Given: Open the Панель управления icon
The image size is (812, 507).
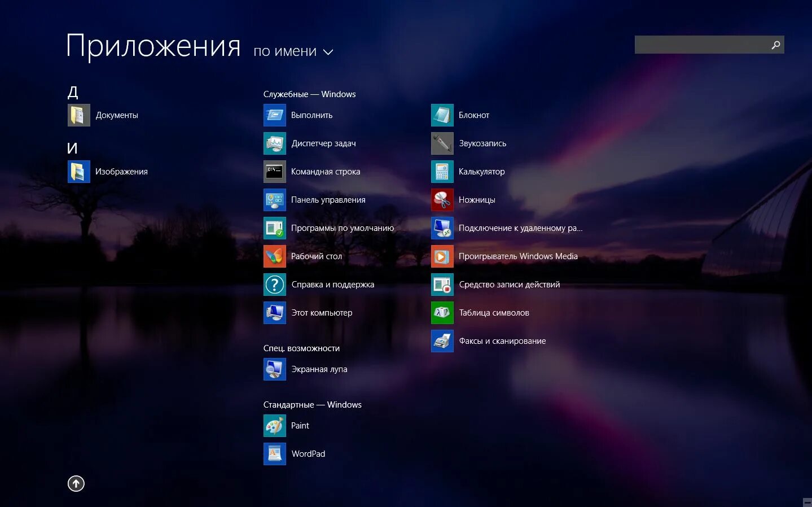Looking at the screenshot, I should point(275,200).
